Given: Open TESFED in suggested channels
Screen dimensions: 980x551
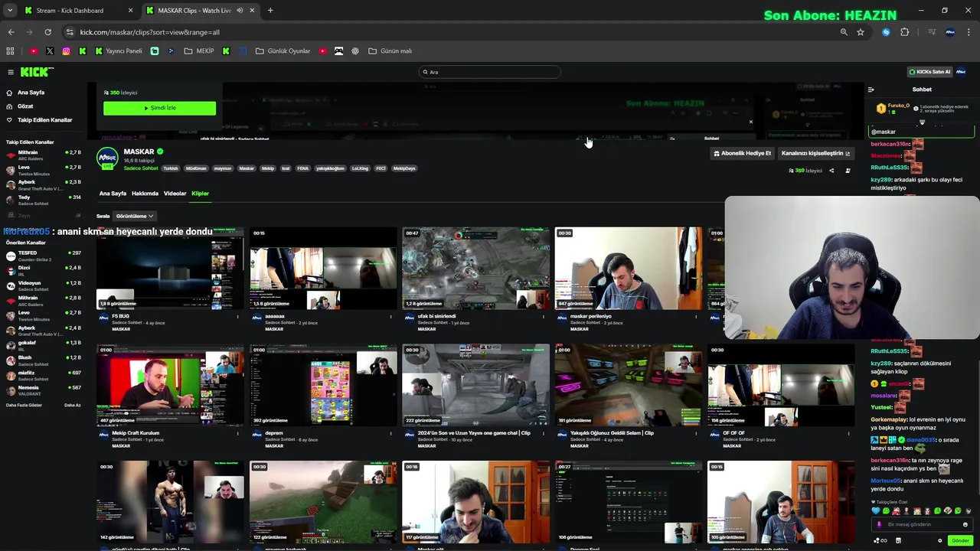Looking at the screenshot, I should point(43,256).
